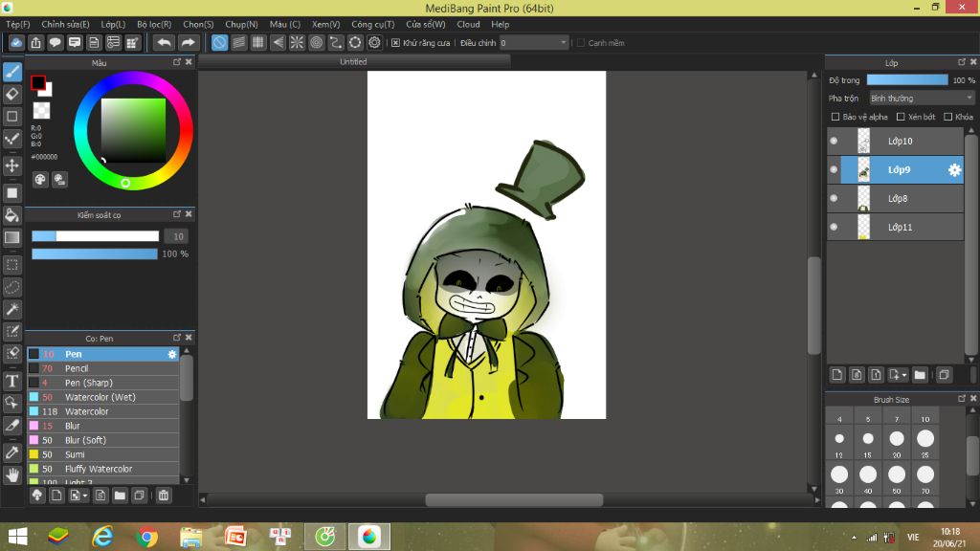Screen dimensions: 980x551
Task: Open the Công cụ(T) menu
Action: pyautogui.click(x=373, y=24)
